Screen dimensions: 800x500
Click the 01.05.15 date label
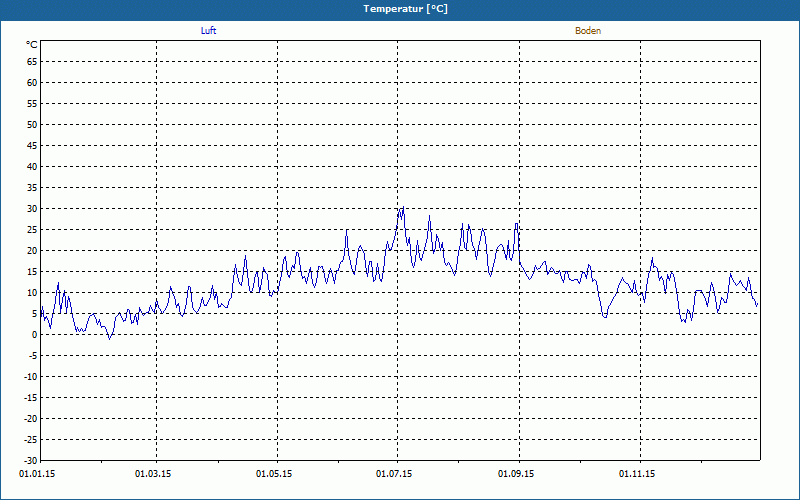(274, 474)
